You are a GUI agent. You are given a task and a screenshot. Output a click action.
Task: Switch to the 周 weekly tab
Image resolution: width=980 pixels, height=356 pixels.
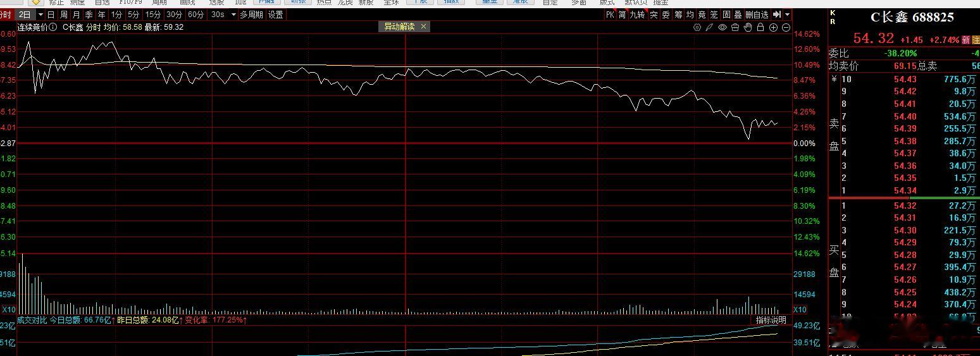[x=64, y=15]
